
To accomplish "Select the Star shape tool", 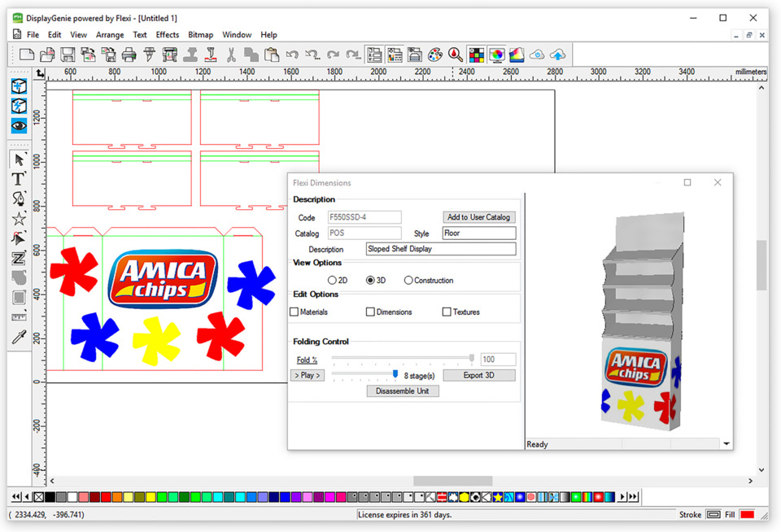I will pos(19,219).
